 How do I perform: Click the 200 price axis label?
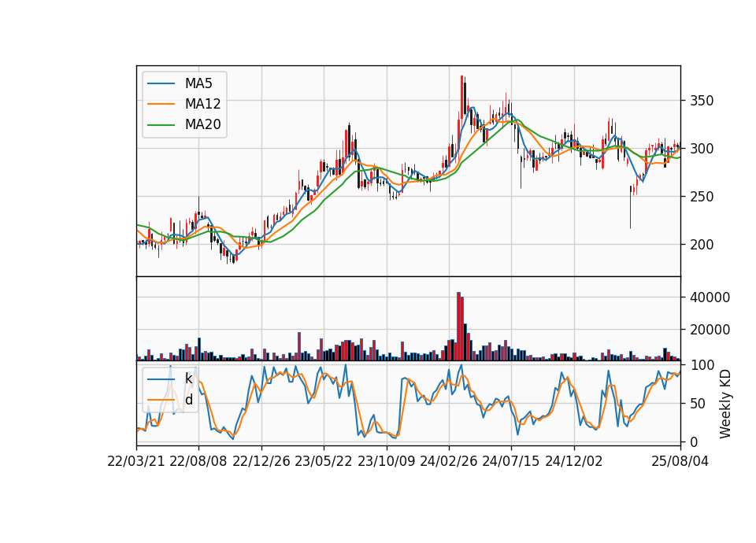tap(702, 244)
